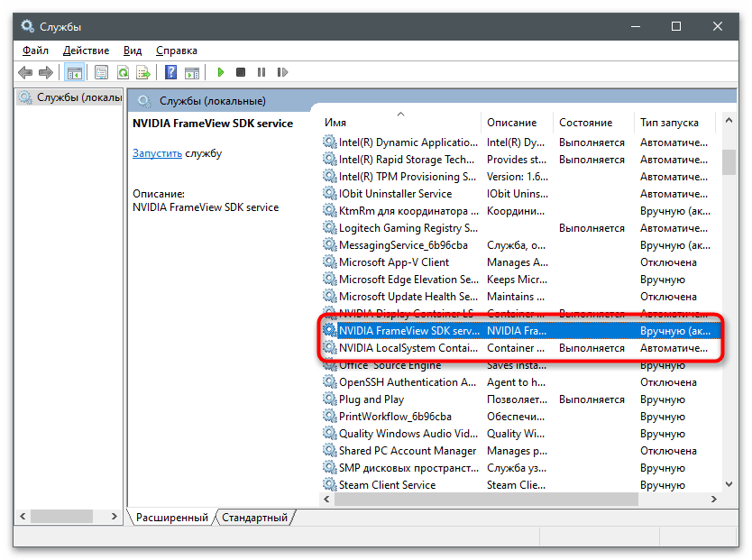Select the Quality Windows Audio Video service
The height and width of the screenshot is (560, 752).
tap(521, 434)
